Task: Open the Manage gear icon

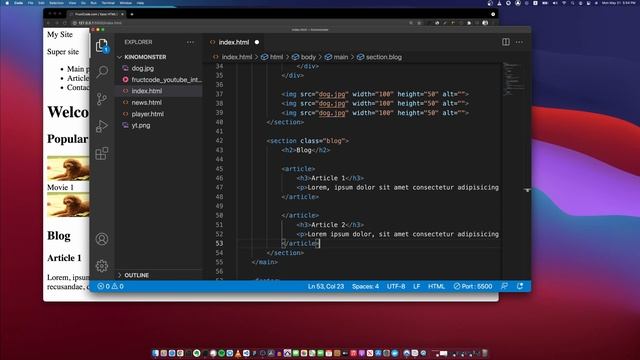Action: (102, 266)
